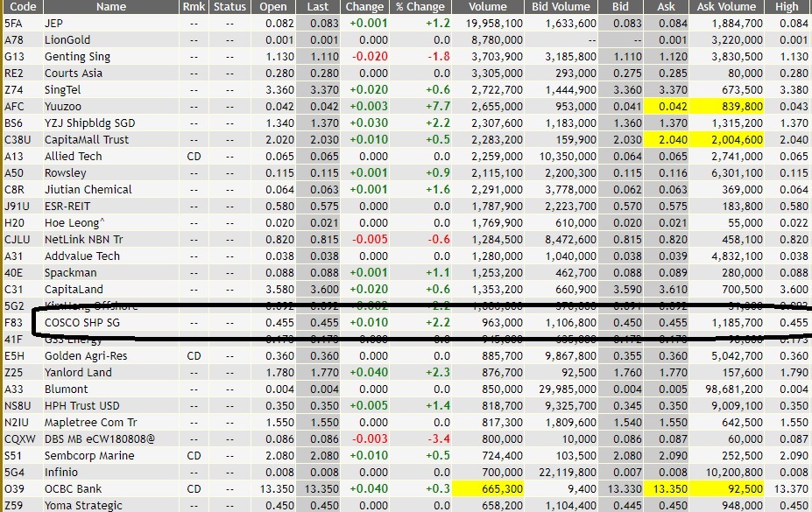812x512 pixels.
Task: Select Courts Asia stock name
Action: point(73,73)
